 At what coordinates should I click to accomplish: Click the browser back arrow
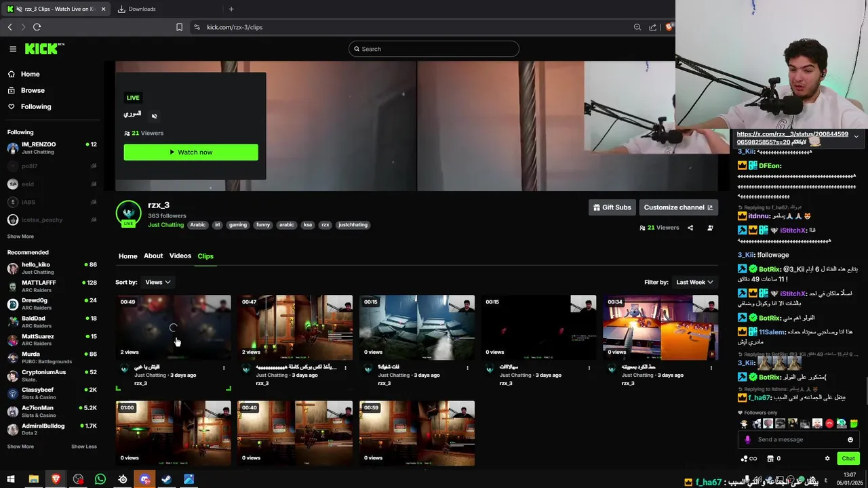point(9,27)
